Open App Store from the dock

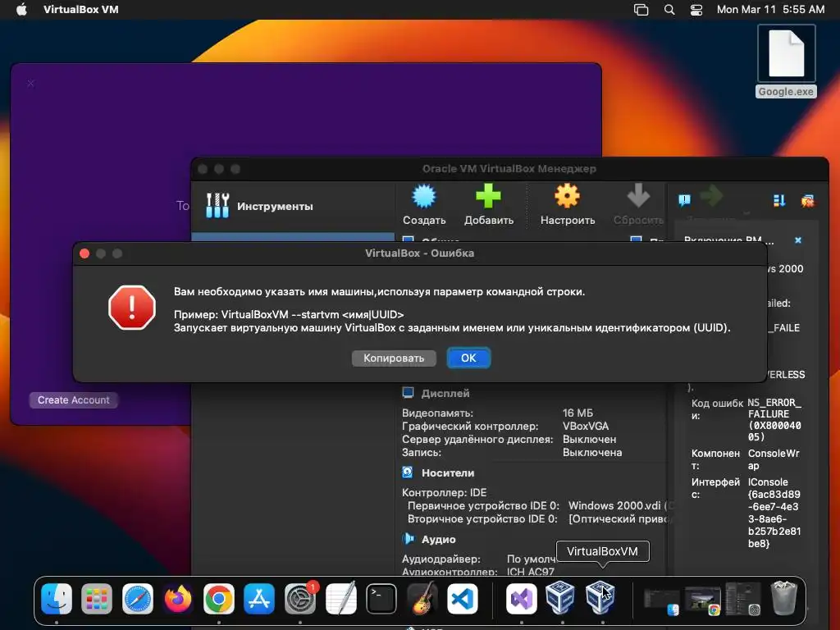coord(259,598)
